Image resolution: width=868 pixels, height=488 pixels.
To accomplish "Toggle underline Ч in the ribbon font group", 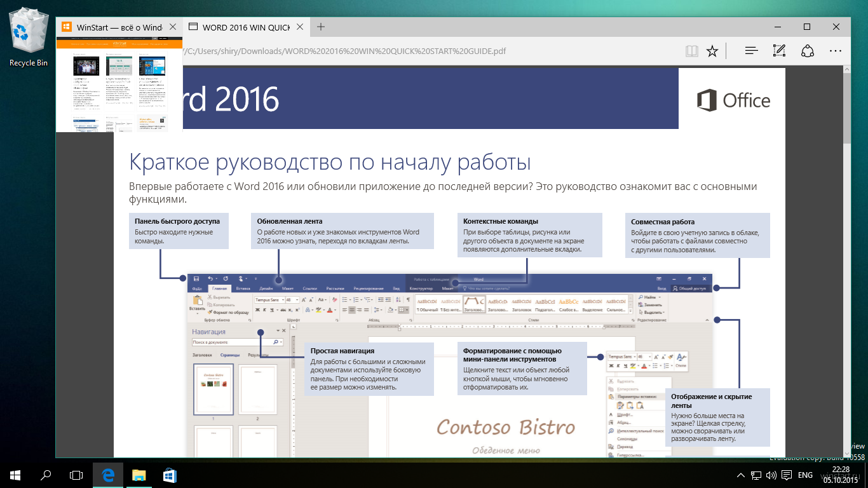I will [x=272, y=310].
